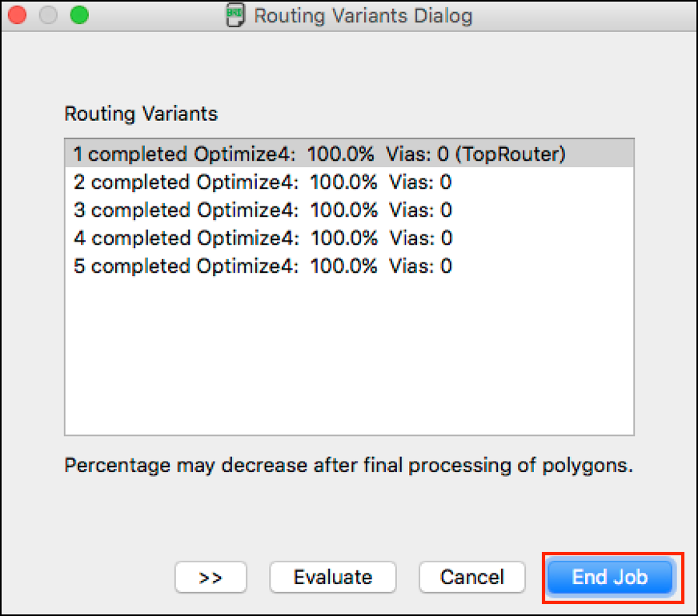Click the blank area left of the >> button
This screenshot has width=698, height=616.
tap(89, 578)
